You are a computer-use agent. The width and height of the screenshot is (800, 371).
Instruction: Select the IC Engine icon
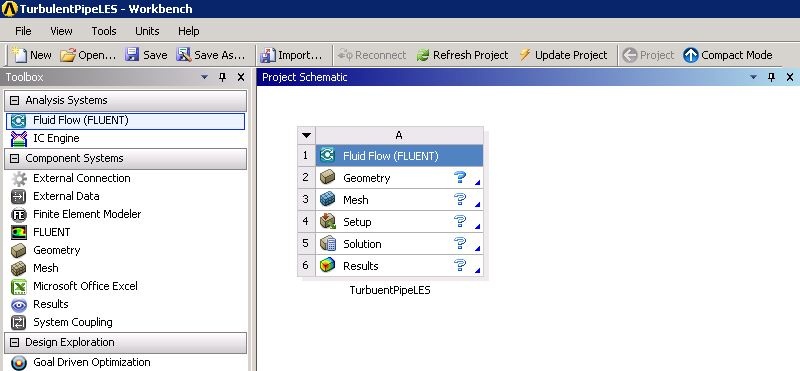pyautogui.click(x=18, y=138)
